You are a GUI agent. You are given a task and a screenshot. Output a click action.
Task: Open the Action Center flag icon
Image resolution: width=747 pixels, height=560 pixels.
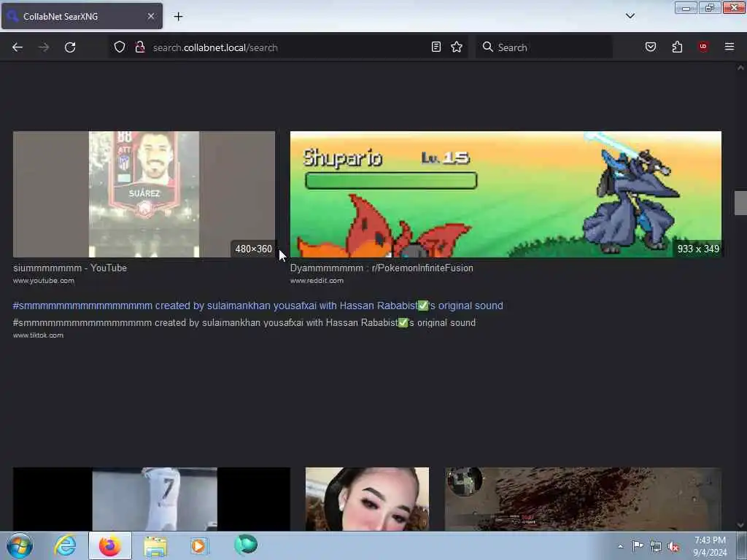(x=638, y=546)
